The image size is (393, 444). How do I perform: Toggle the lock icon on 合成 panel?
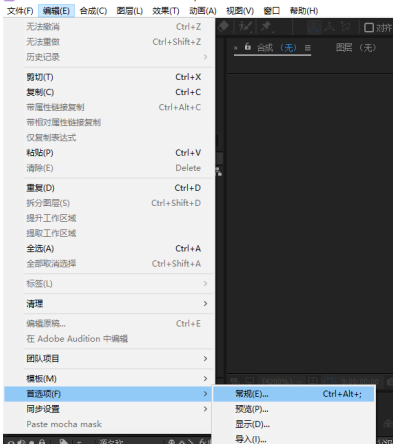point(247,47)
